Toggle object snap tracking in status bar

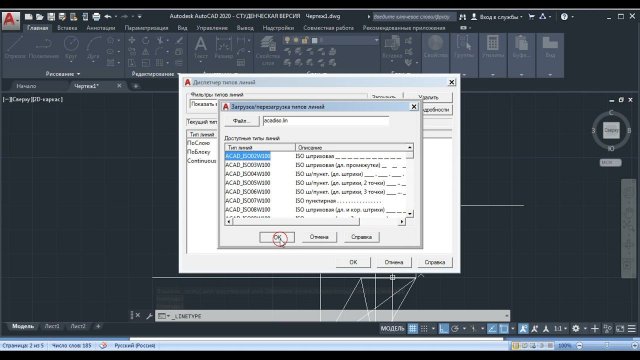(x=492, y=329)
